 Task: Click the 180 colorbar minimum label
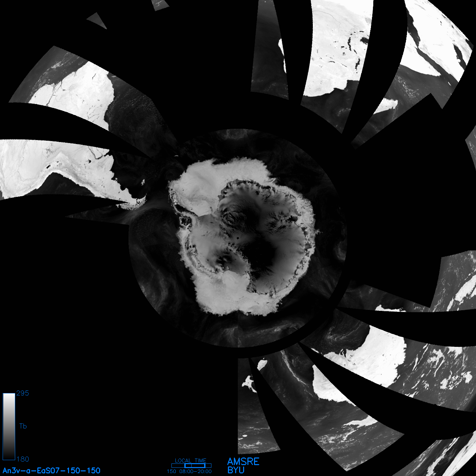[x=22, y=459]
